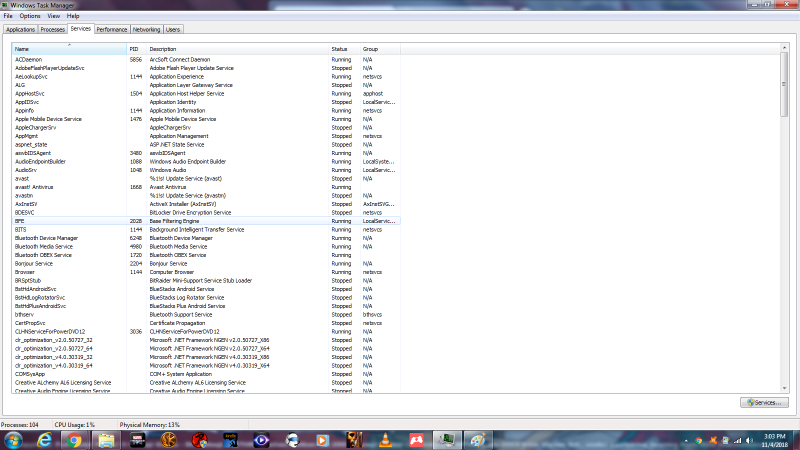Select the ACDaemon service row
800x450 pixels.
(x=206, y=60)
